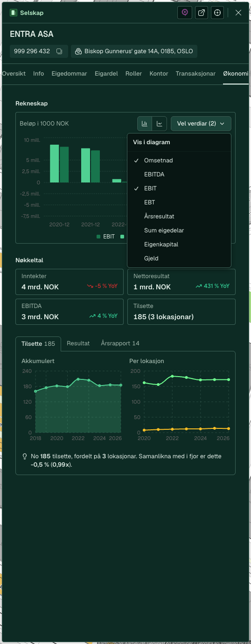
Task: Click the address map icon beside Biskop Gunnerus' gate
Action: click(78, 51)
